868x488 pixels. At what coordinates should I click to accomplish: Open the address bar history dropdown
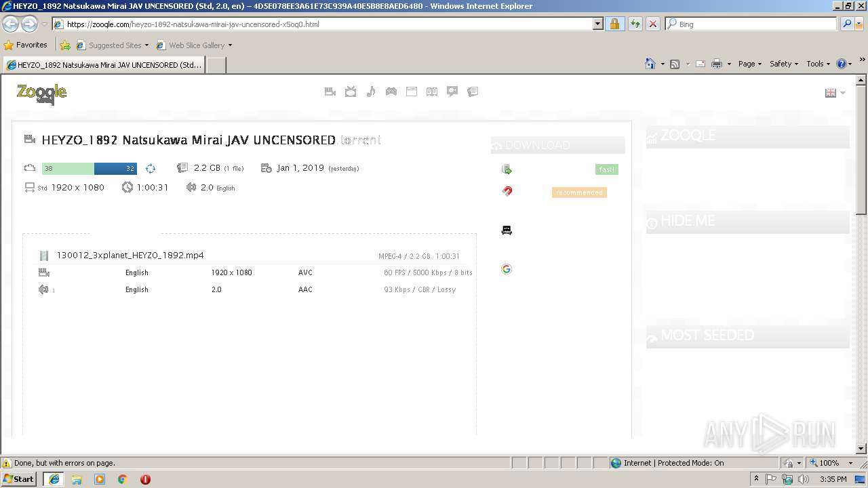coord(597,24)
